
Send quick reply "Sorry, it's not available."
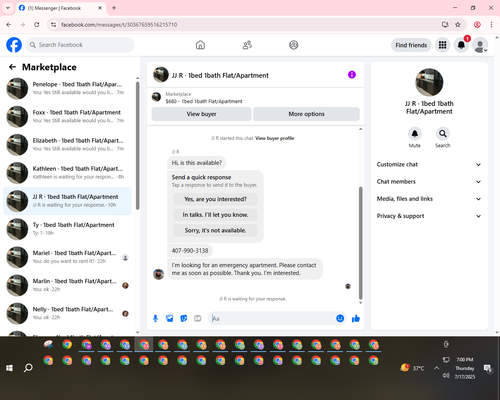tap(215, 230)
